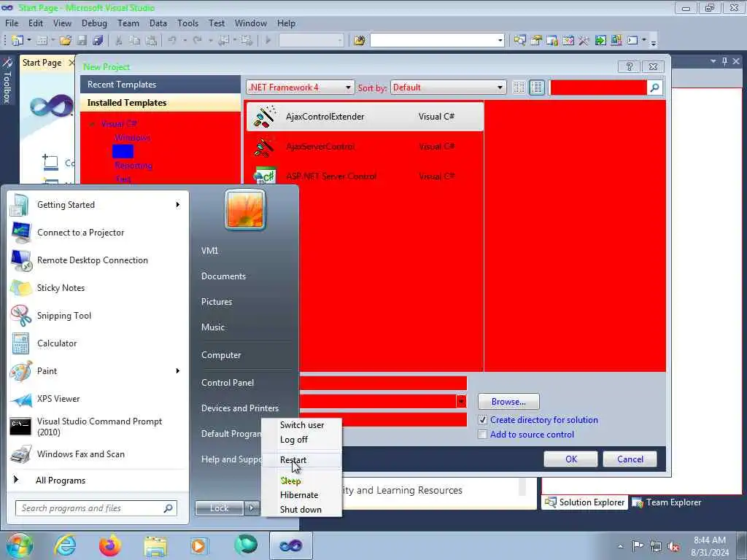Screen dimensions: 747x560
Task: Open the Toolbox side panel
Action: tap(7, 81)
